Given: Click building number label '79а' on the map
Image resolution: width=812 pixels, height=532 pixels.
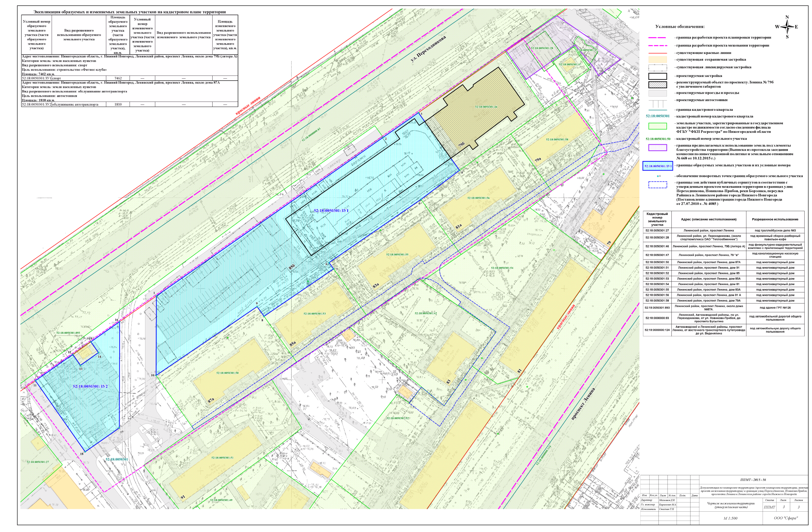Looking at the screenshot, I should 538,159.
